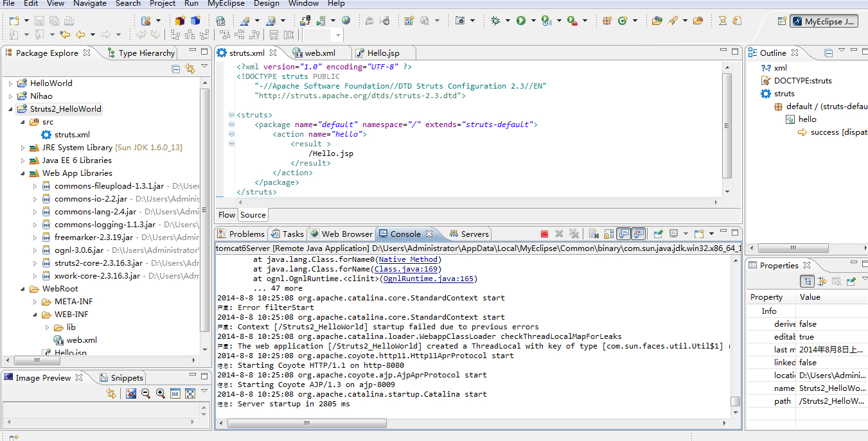Expand the JRE System Library node
Image resolution: width=868 pixels, height=441 pixels.
click(x=23, y=148)
